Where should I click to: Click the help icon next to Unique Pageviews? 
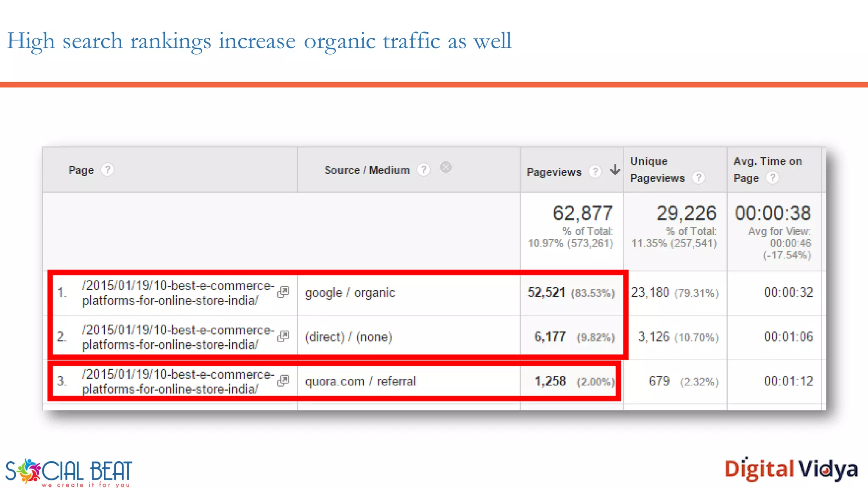(x=698, y=177)
